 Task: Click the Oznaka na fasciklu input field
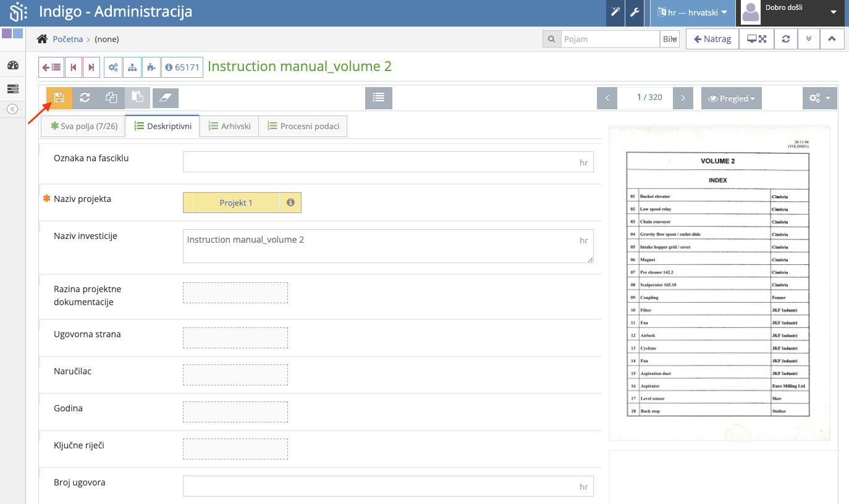click(x=388, y=162)
